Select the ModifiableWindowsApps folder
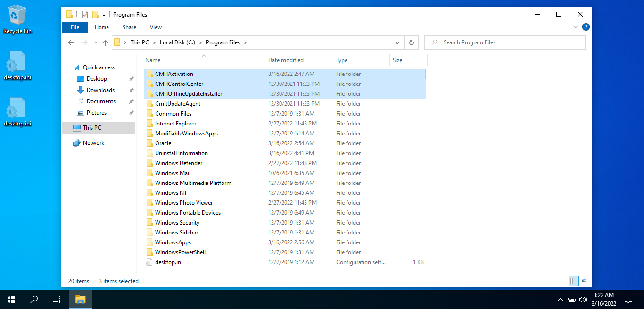644x309 pixels. point(284,134)
